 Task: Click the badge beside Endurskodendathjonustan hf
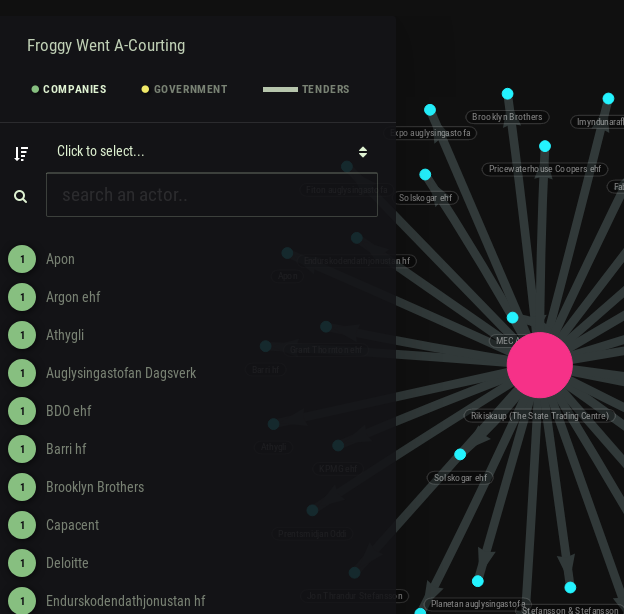click(x=22, y=600)
